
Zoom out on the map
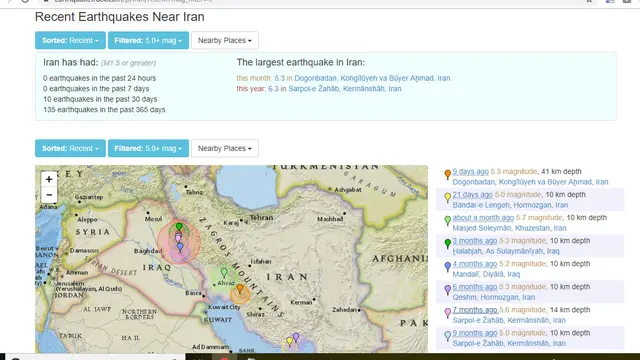(49, 195)
